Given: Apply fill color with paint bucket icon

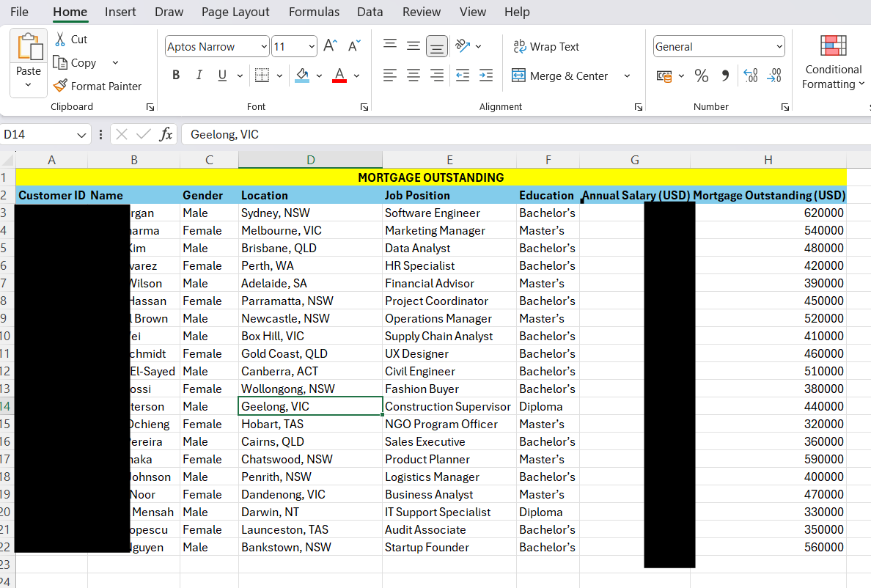Looking at the screenshot, I should point(302,75).
